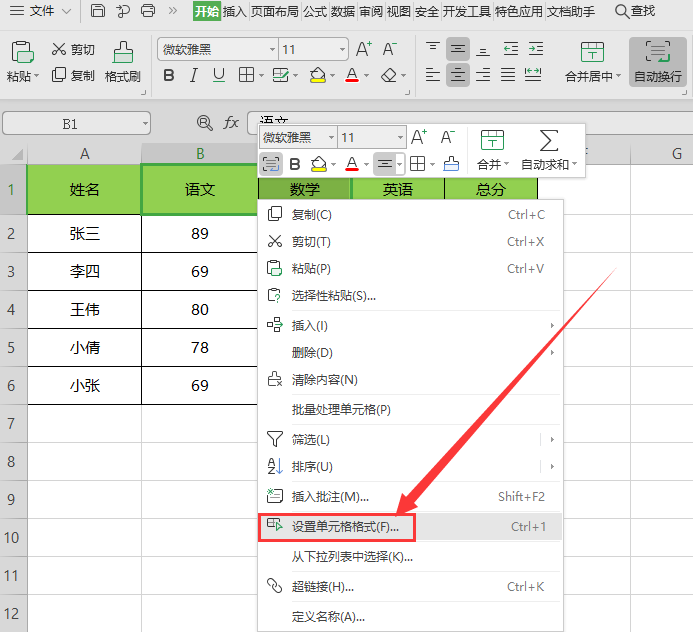The height and width of the screenshot is (632, 693).
Task: Toggle horizontal center alignment in ribbon
Action: pos(458,75)
